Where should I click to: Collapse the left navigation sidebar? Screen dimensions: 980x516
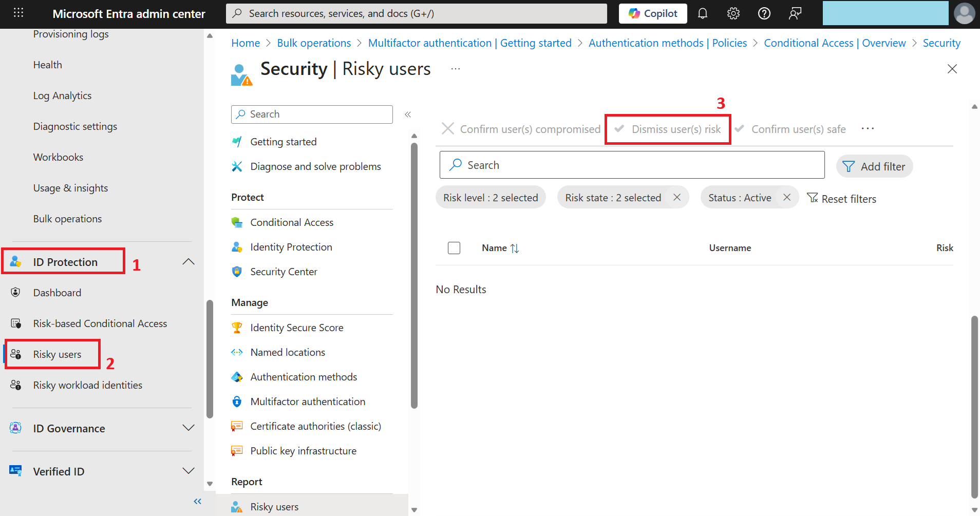click(198, 501)
